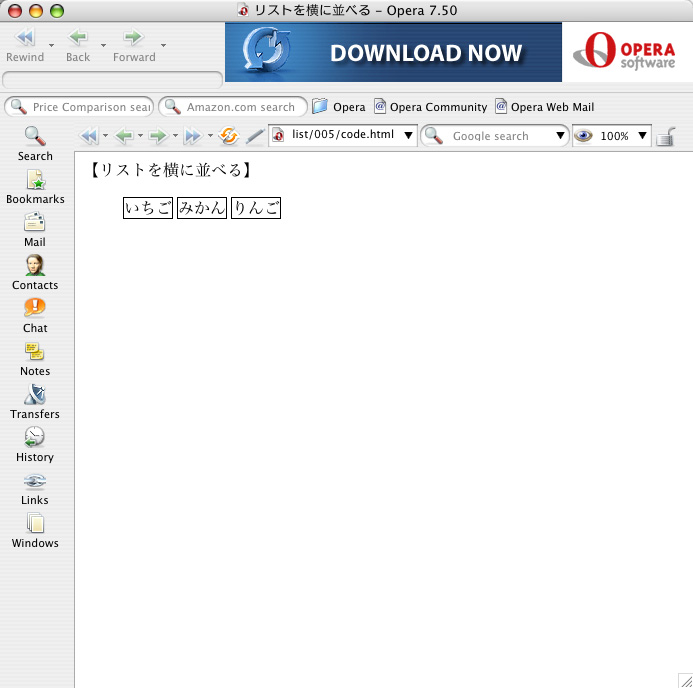Open the Links panel
Screen dimensions: 693x688
[35, 488]
